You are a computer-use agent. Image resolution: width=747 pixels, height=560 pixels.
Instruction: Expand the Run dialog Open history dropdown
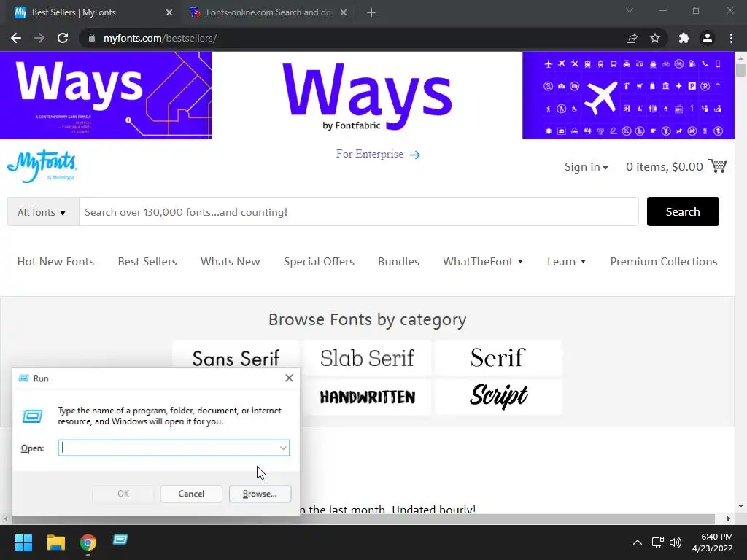pos(283,448)
